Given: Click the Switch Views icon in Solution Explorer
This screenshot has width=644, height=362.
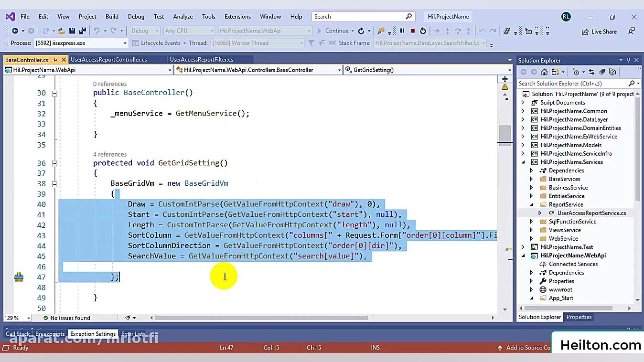Looking at the screenshot, I should [555, 72].
